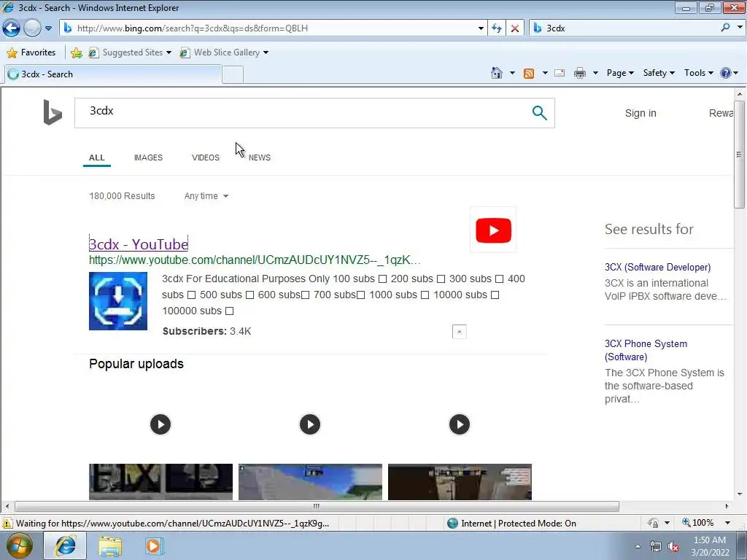Click the magnifier in IE search box
Viewport: 747px width, 560px height.
(725, 28)
